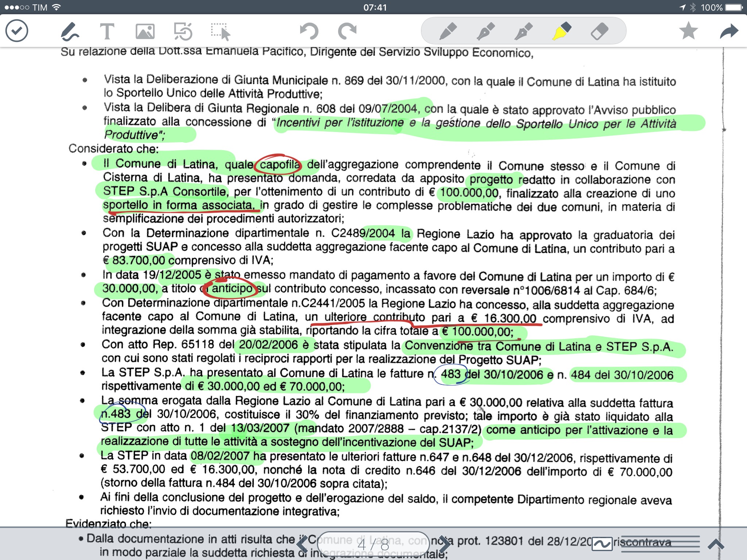Tap highlighted "Convenzione tra Comune di Latina e STEP S.p.A."
The image size is (747, 560).
539,346
